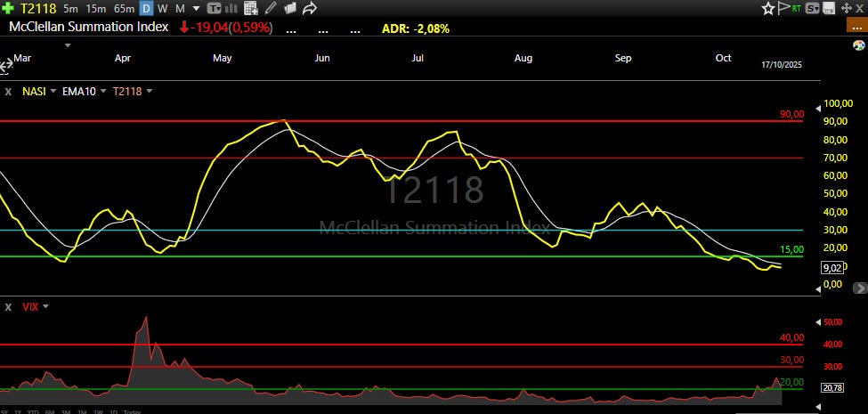Open the T2118 plot dropdown in legend
Image resolution: width=868 pixels, height=414 pixels.
click(149, 92)
